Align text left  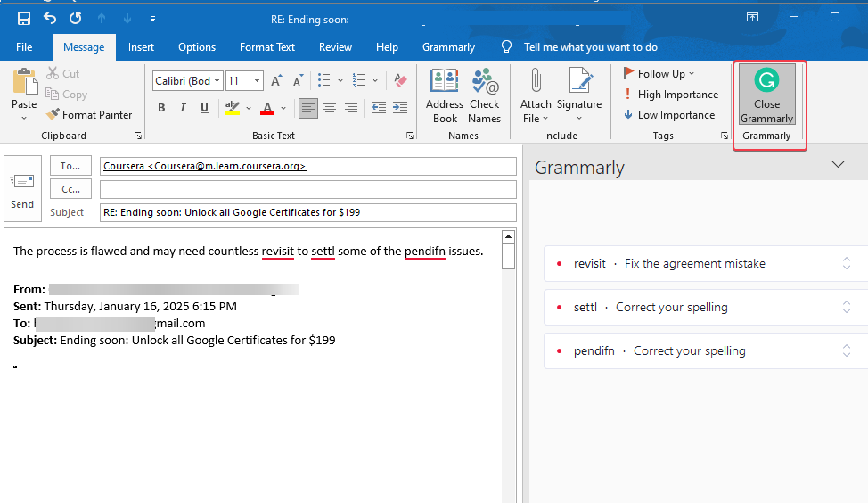(x=307, y=108)
